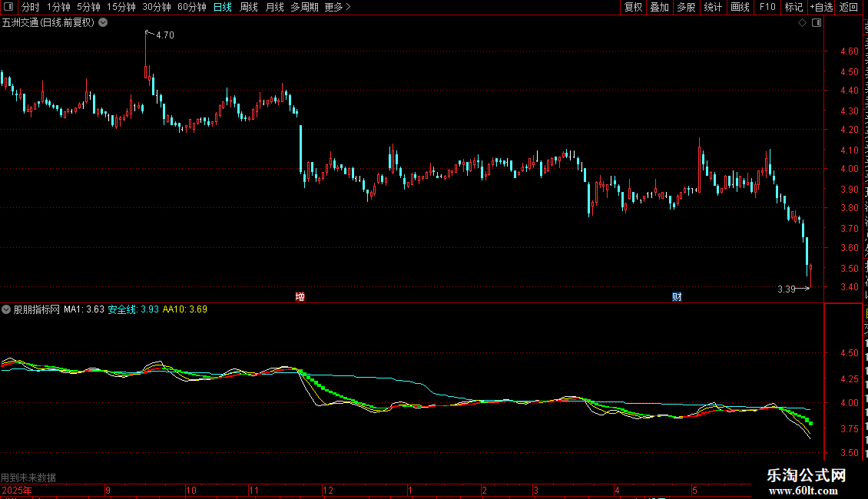Click the blue 财 event marker
The image size is (868, 499).
[677, 296]
